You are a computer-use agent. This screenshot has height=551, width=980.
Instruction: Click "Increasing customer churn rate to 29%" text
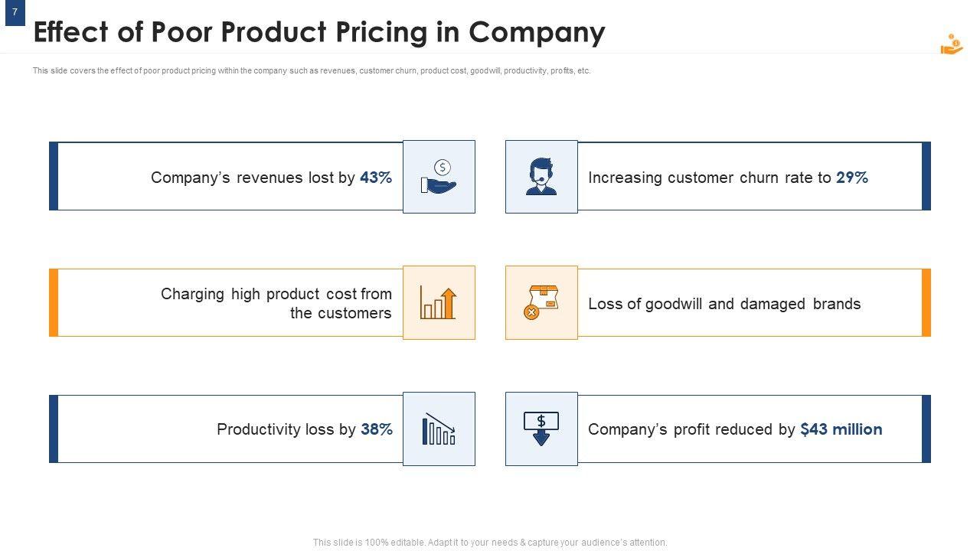[x=727, y=178]
